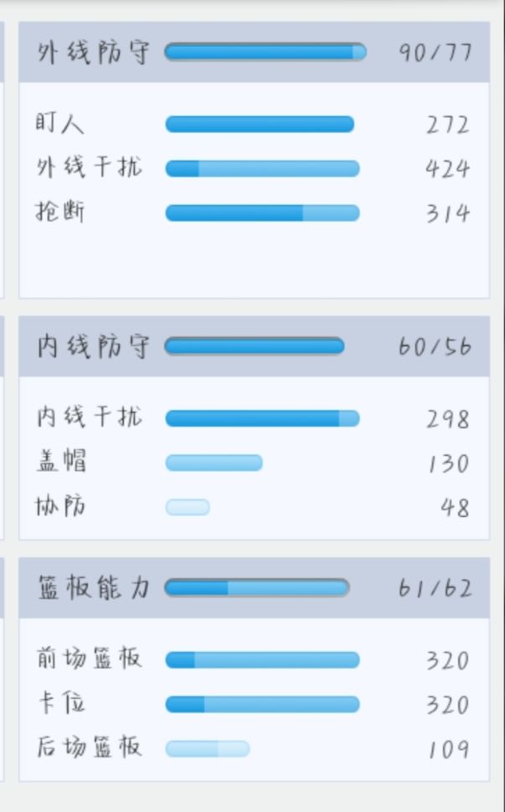Click the 后场篮板 progress bar
Image resolution: width=505 pixels, height=812 pixels.
[208, 748]
